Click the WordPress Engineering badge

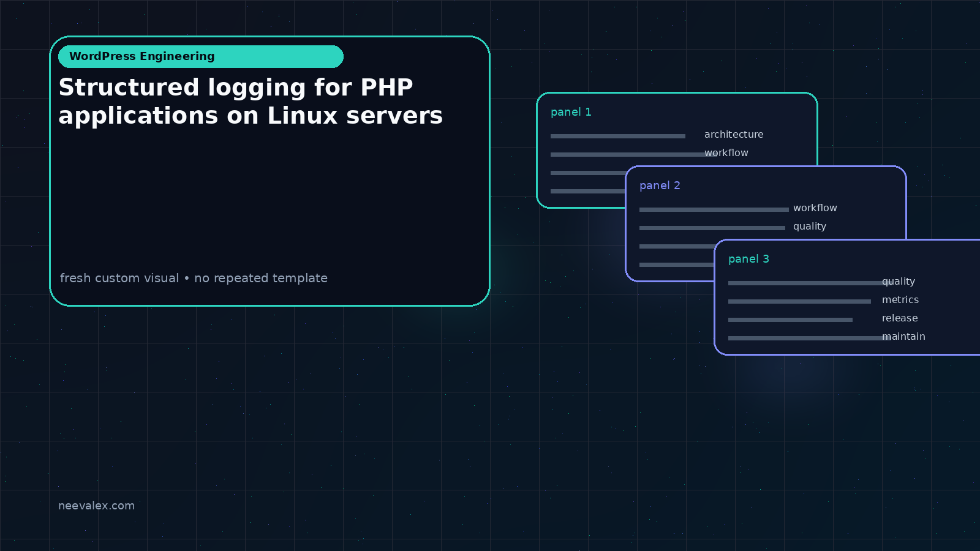pos(201,56)
